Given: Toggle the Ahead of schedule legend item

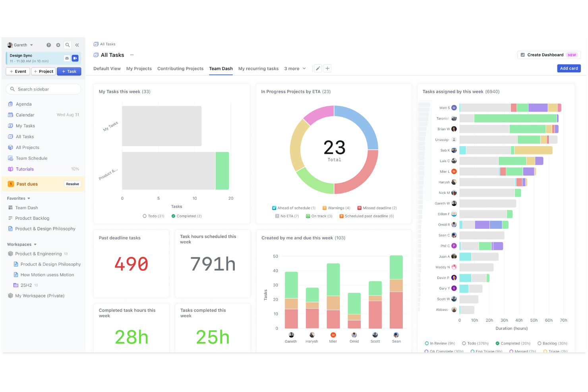Looking at the screenshot, I should pyautogui.click(x=293, y=208).
